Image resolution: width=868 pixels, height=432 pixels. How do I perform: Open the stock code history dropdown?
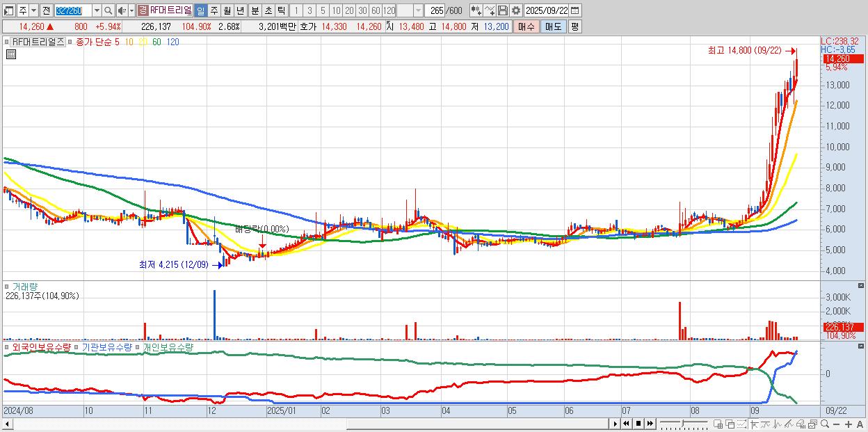pyautogui.click(x=97, y=10)
